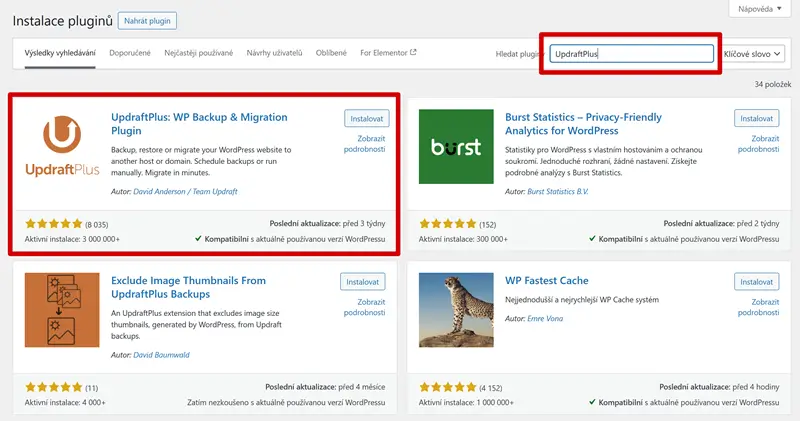Viewport: 800px width, 421px height.
Task: Click Exclude Image Thumbnails plugin icon
Action: tap(62, 310)
